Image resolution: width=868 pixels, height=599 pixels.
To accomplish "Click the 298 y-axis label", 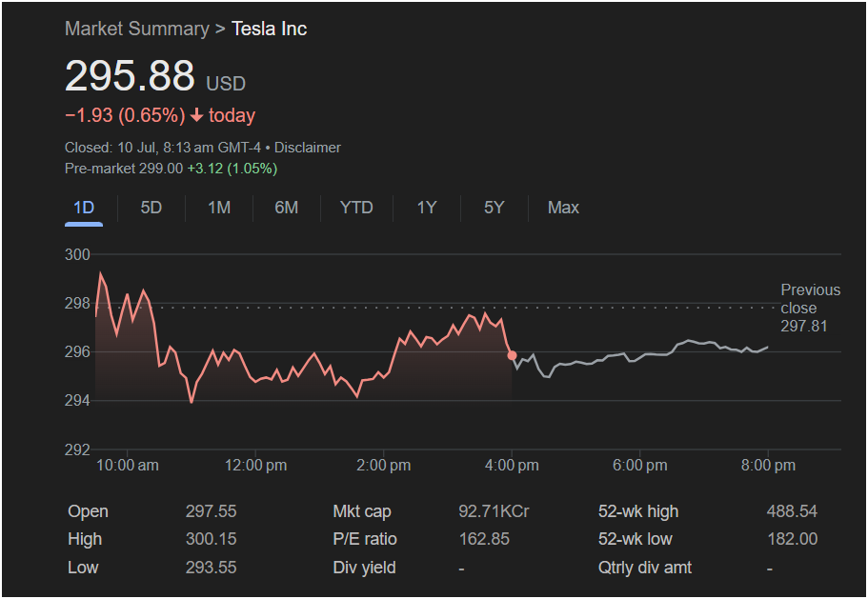I will tap(77, 304).
